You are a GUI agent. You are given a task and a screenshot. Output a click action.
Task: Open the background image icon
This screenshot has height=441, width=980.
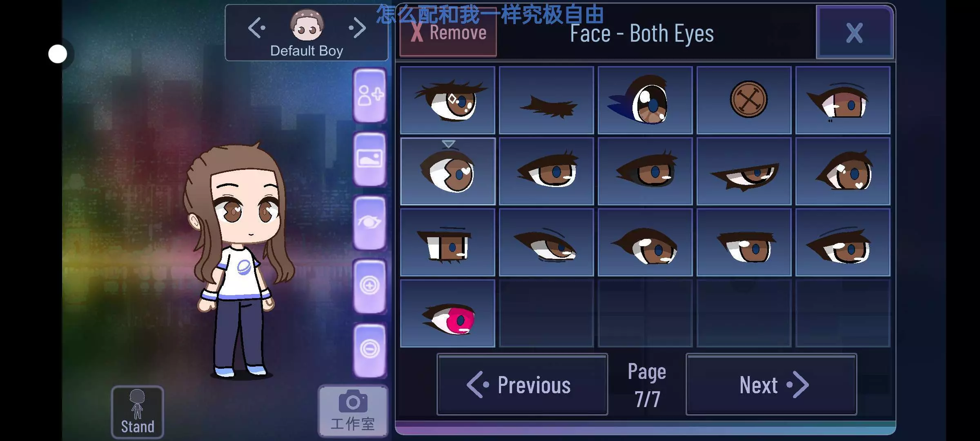click(x=370, y=159)
